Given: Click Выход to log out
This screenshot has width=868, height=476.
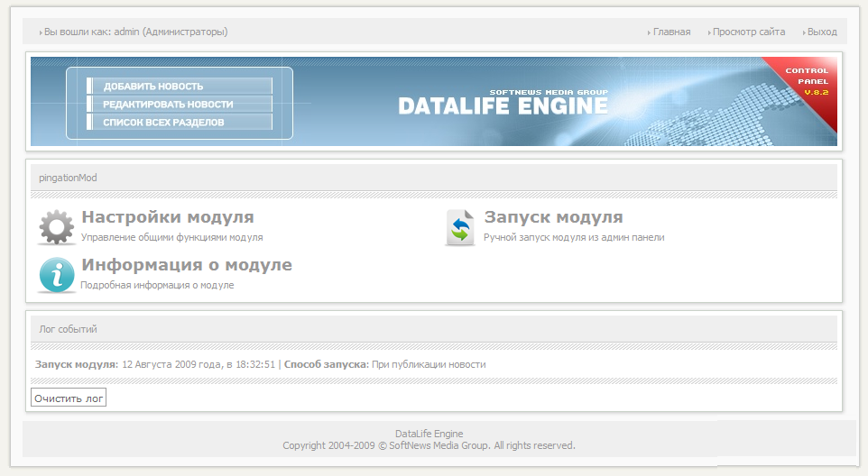Looking at the screenshot, I should [822, 32].
